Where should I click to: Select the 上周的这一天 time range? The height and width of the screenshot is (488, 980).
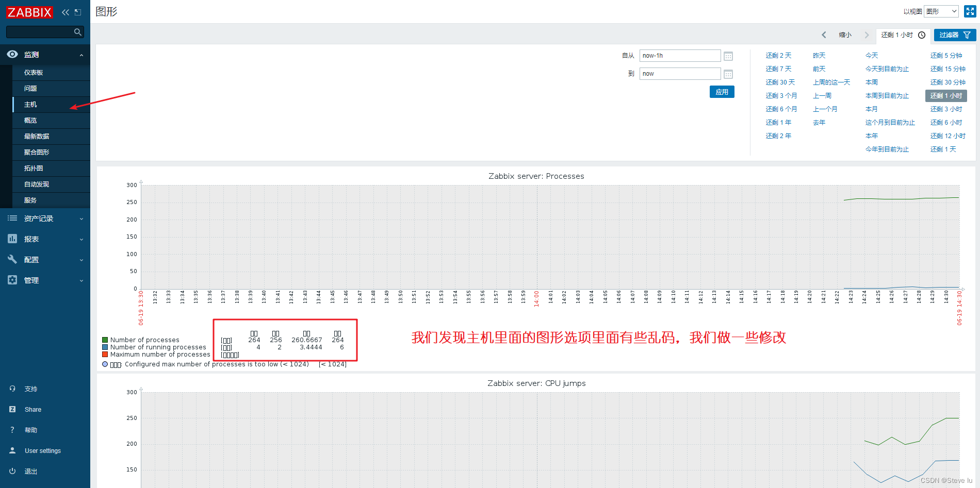pos(831,82)
